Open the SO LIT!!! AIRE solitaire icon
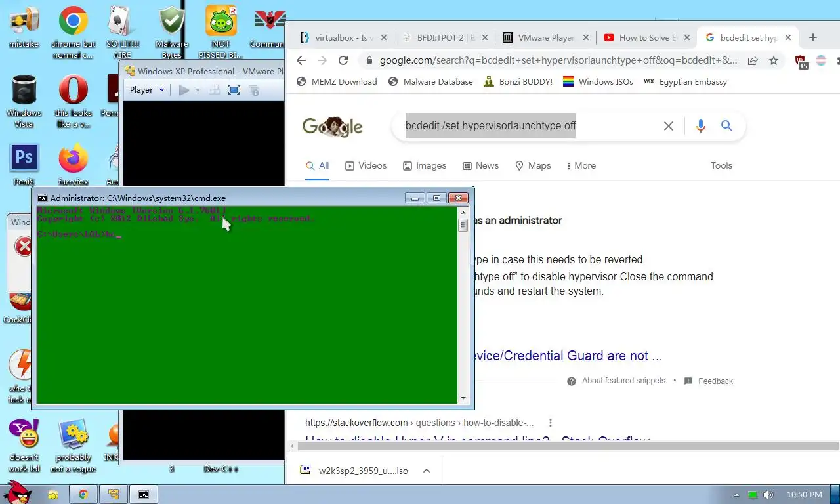This screenshot has height=504, width=840. tap(122, 31)
